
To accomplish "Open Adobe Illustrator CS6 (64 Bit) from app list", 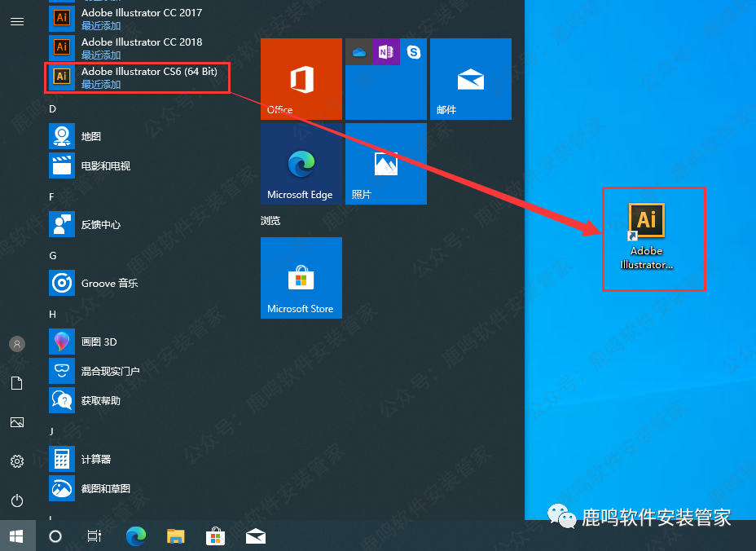I will click(137, 77).
